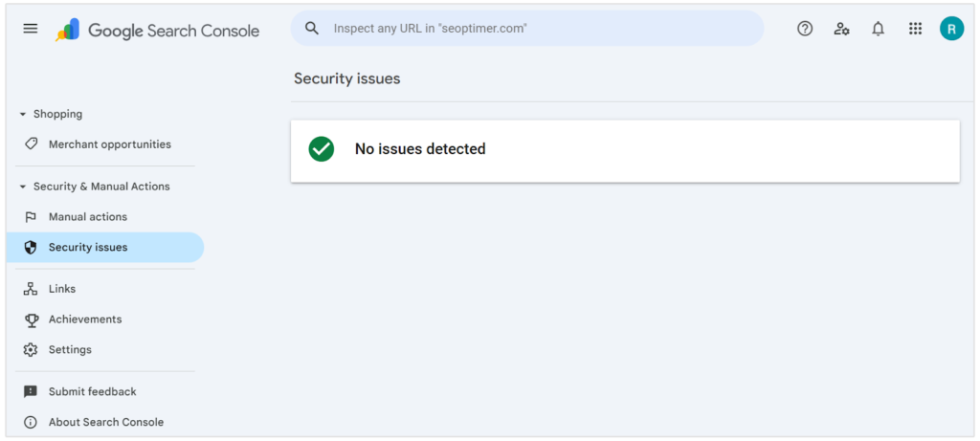Click the green checkmark status icon
980x441 pixels.
tap(322, 149)
